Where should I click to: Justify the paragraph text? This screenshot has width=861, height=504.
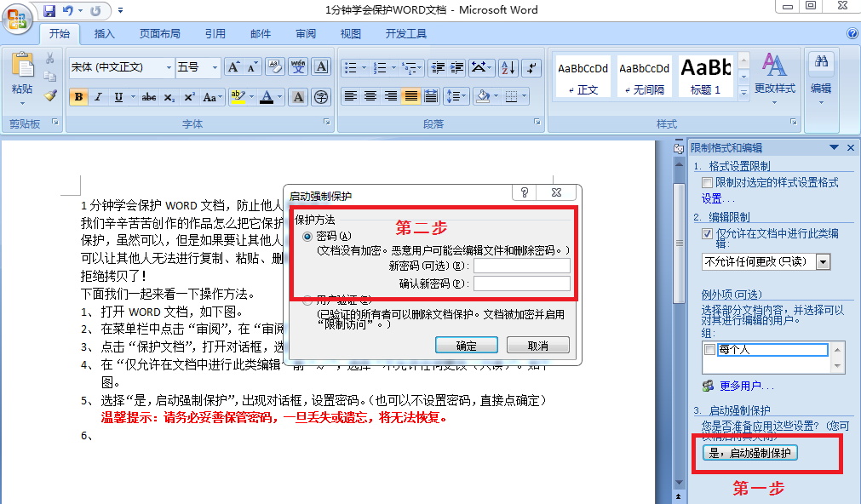410,96
